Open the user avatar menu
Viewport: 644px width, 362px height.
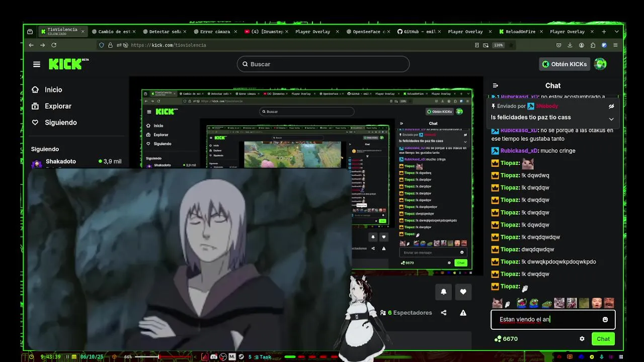pos(600,64)
